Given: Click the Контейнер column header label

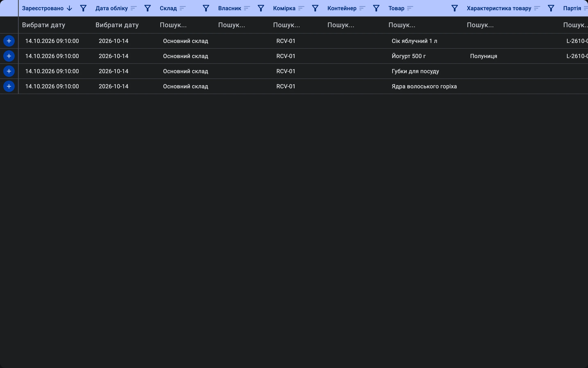Looking at the screenshot, I should pos(342,8).
